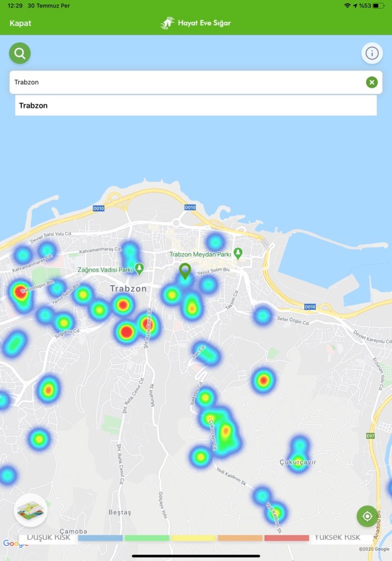Screen dimensions: 392x561
Task: Clear the Trabzon search text
Action: 372,82
